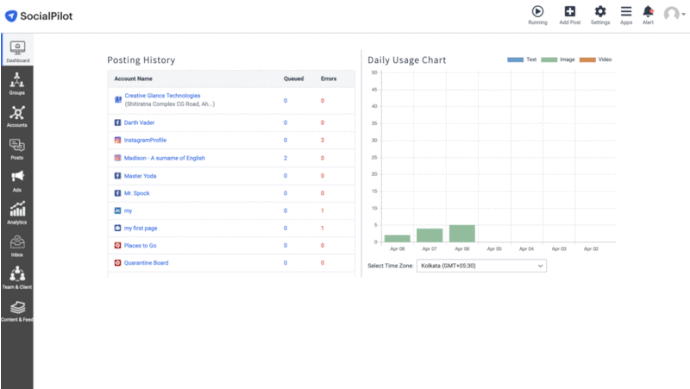
Task: Click the Apr 07 bar in chart
Action: tap(429, 235)
